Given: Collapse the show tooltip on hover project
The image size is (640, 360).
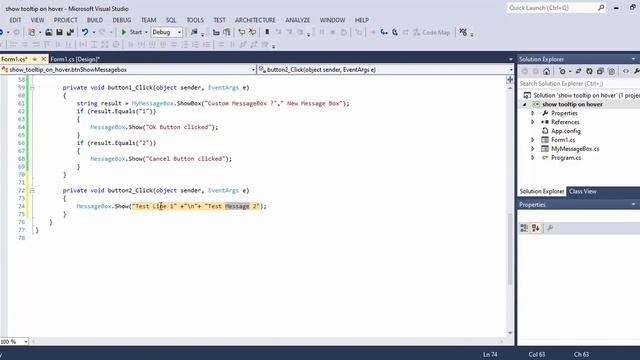Looking at the screenshot, I should pyautogui.click(x=524, y=104).
